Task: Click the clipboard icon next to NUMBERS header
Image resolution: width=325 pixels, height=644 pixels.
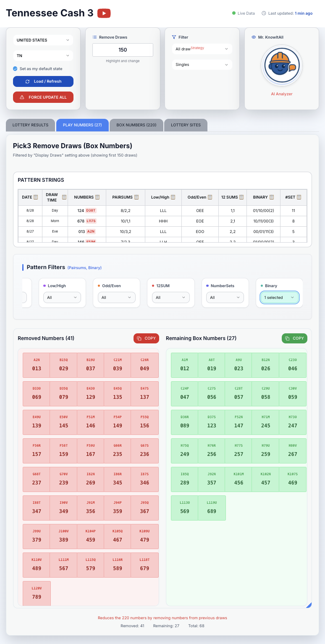Action: [x=97, y=197]
